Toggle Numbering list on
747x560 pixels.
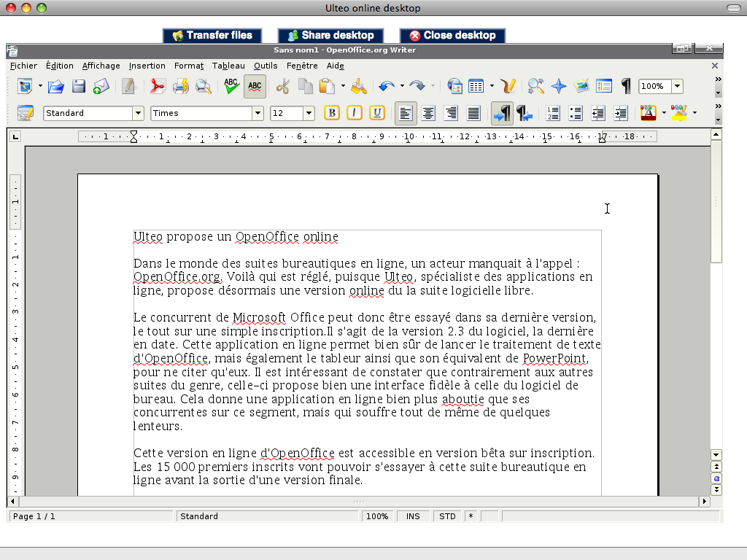[x=553, y=113]
